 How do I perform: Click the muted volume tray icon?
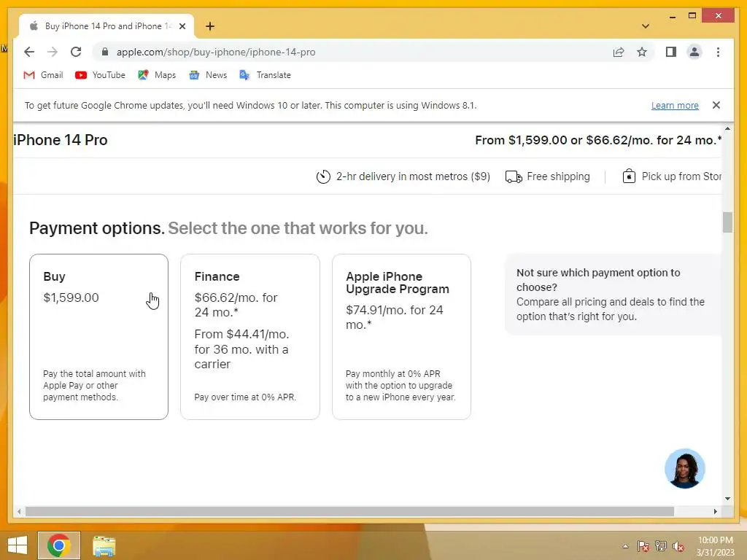pos(678,546)
